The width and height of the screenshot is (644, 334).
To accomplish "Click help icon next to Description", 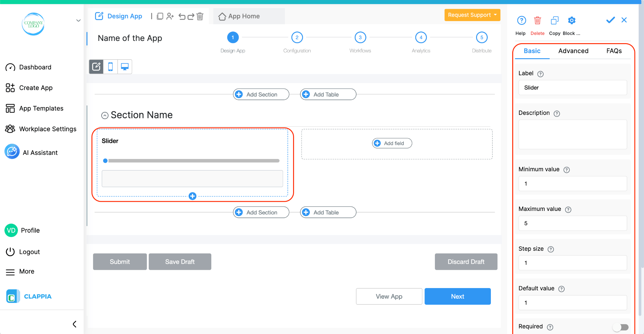I will pos(557,114).
